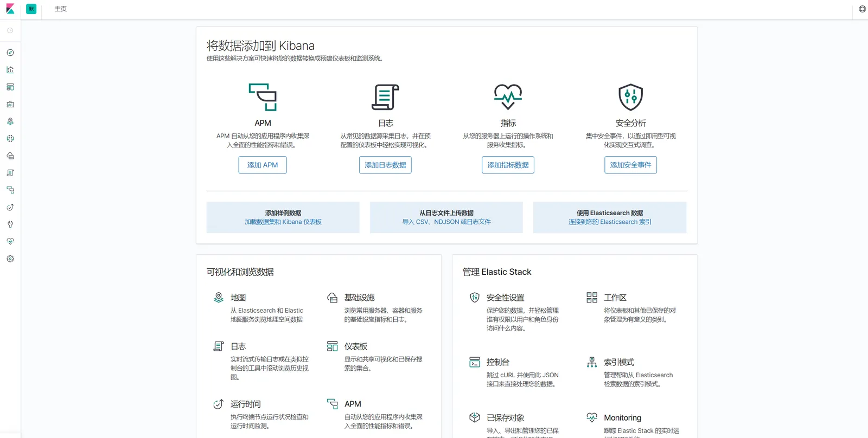Image resolution: width=868 pixels, height=438 pixels.
Task: Open the 地图 link title
Action: tap(238, 298)
